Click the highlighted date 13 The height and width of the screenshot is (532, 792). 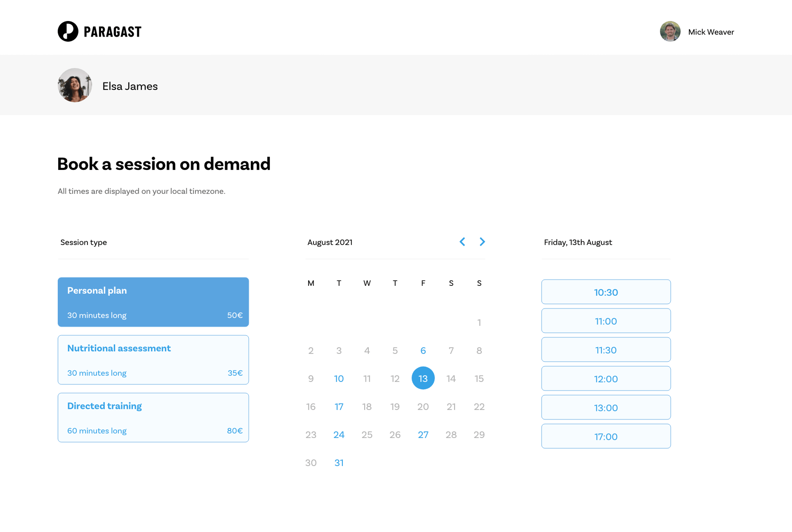pos(423,378)
